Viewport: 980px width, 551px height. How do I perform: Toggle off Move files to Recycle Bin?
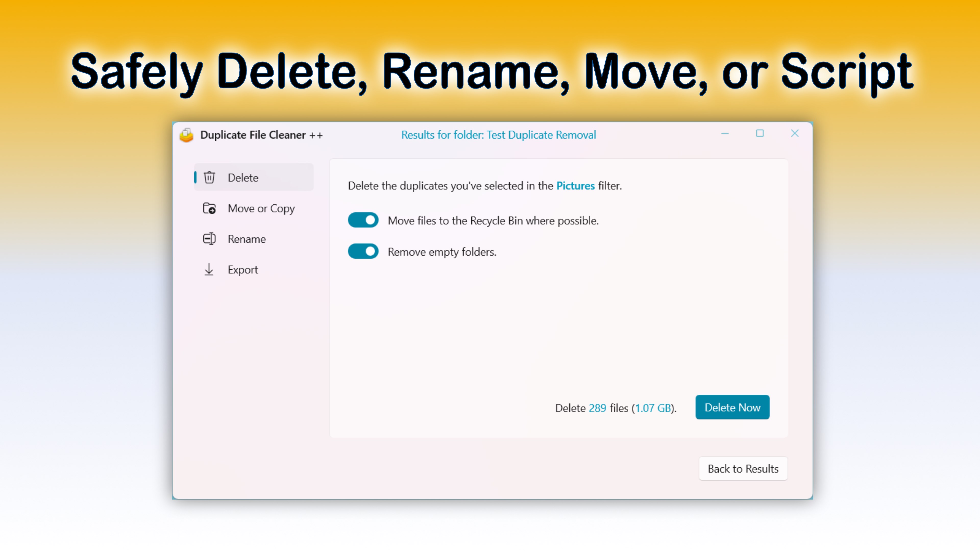pos(363,220)
